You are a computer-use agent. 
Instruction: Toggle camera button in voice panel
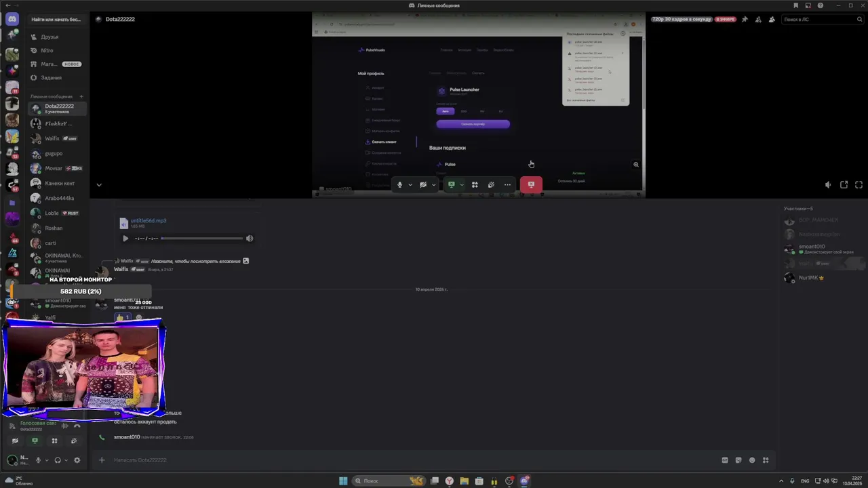click(x=15, y=441)
